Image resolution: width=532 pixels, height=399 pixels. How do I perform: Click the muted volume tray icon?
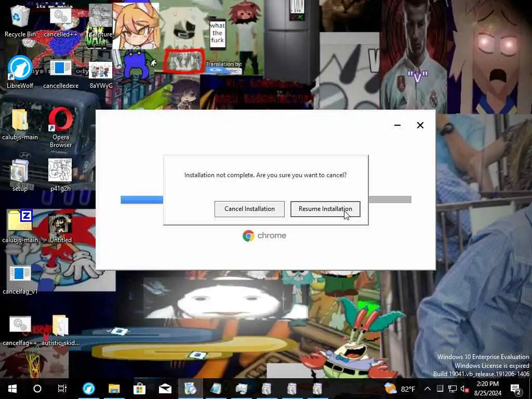tap(464, 389)
